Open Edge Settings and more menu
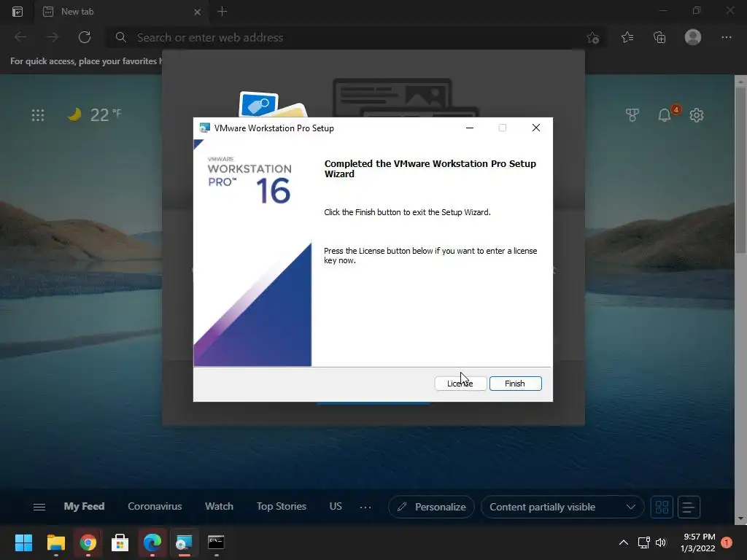The image size is (747, 560). pyautogui.click(x=726, y=37)
